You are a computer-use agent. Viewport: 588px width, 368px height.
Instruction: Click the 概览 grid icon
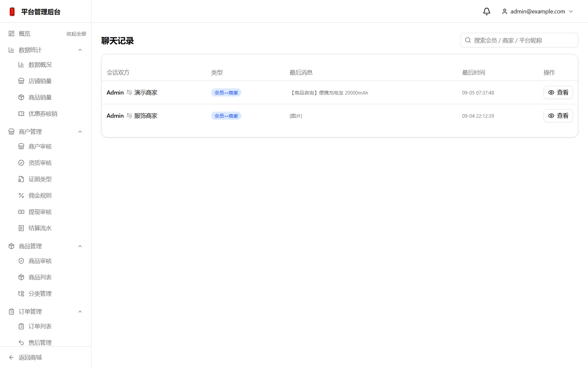(11, 33)
